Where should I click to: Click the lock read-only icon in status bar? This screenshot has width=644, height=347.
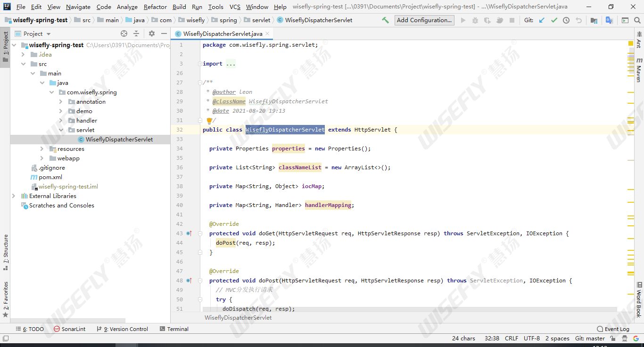pos(613,339)
